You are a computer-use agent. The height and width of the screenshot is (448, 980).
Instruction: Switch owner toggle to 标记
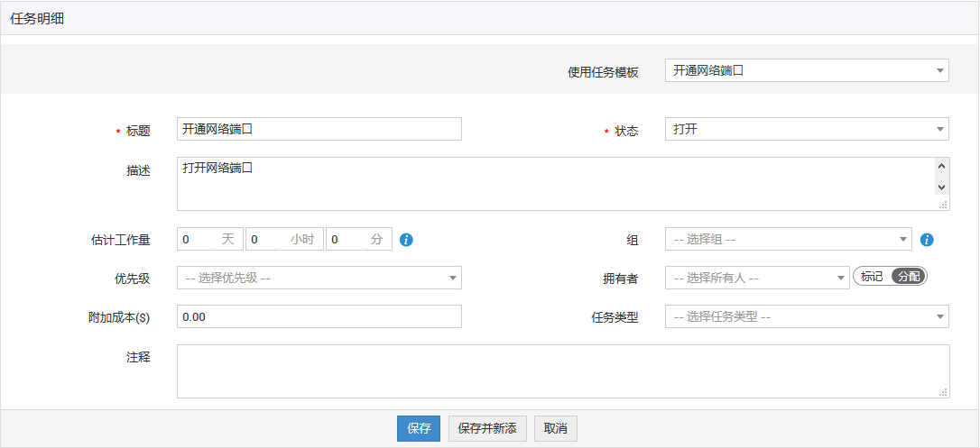click(x=872, y=277)
